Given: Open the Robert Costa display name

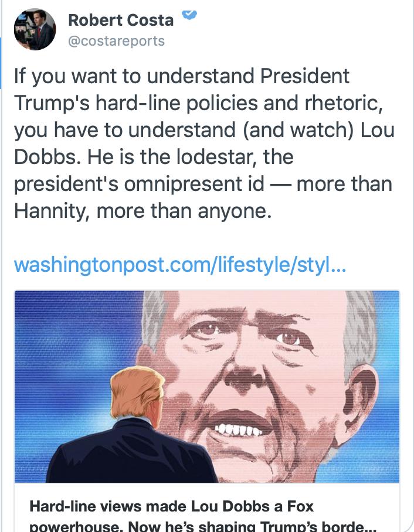Looking at the screenshot, I should [x=121, y=20].
